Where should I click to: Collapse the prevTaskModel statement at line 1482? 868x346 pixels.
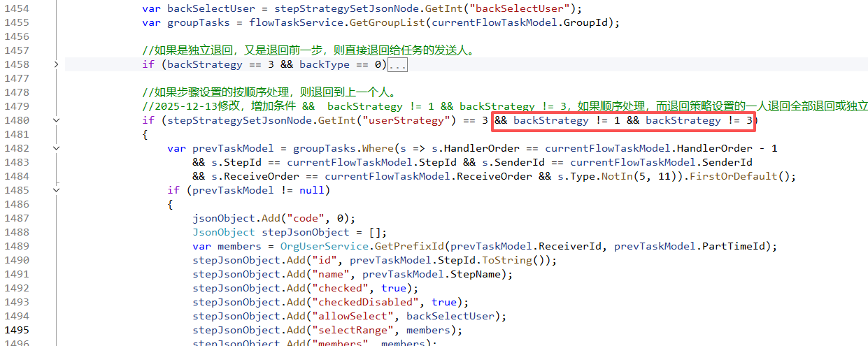coord(57,148)
